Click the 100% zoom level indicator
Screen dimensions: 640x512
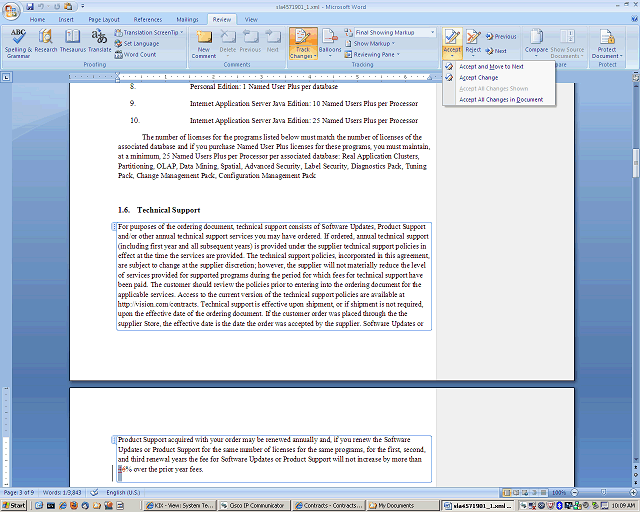pos(559,492)
